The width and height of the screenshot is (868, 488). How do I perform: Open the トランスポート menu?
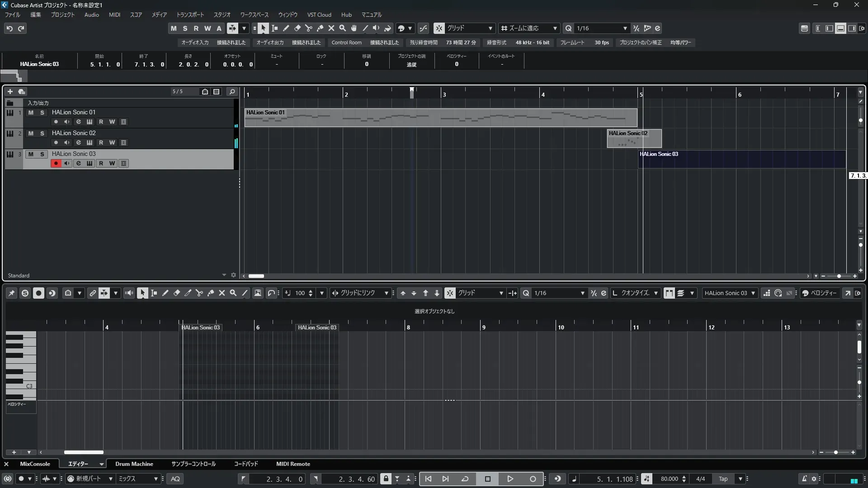190,15
